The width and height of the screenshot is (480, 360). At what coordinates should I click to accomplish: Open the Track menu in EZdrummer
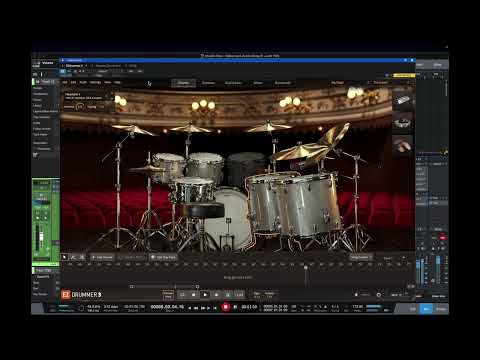click(83, 82)
